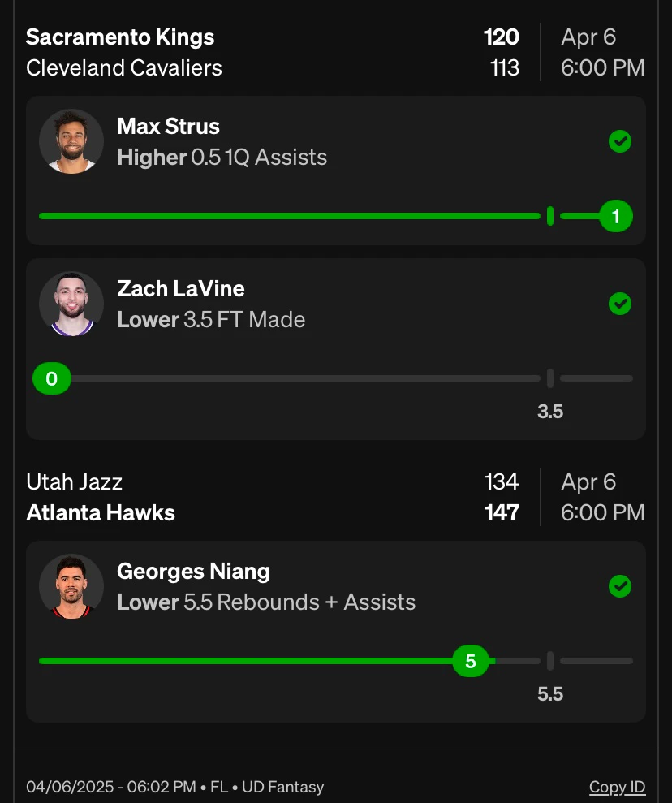Click the green 0 result marker
This screenshot has height=803, width=672.
click(52, 378)
